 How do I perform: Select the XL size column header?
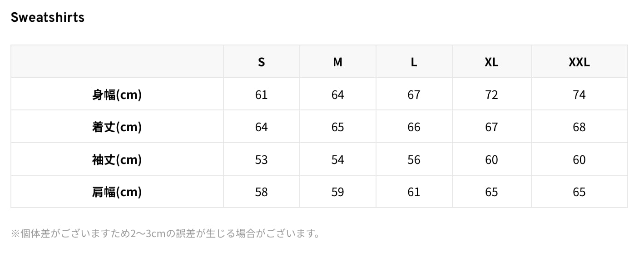[x=491, y=62]
